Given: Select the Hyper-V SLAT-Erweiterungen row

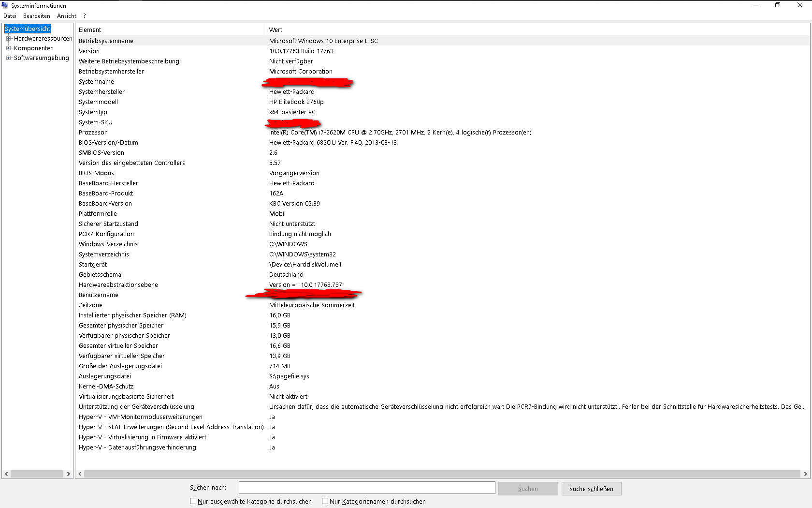Looking at the screenshot, I should [442, 427].
